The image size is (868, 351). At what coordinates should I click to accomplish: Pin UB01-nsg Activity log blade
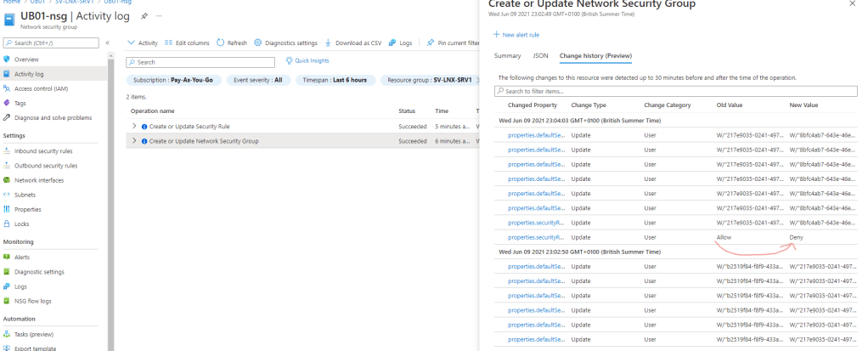coord(145,16)
